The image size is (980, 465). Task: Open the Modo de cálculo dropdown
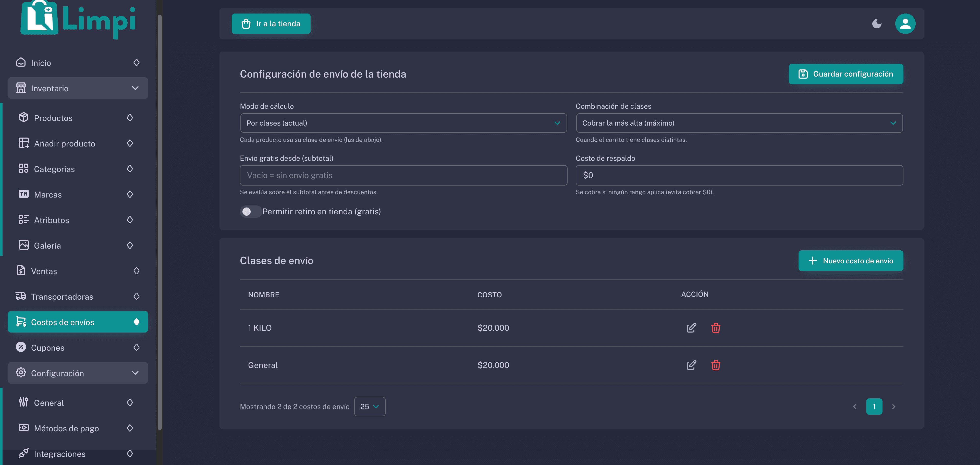403,123
